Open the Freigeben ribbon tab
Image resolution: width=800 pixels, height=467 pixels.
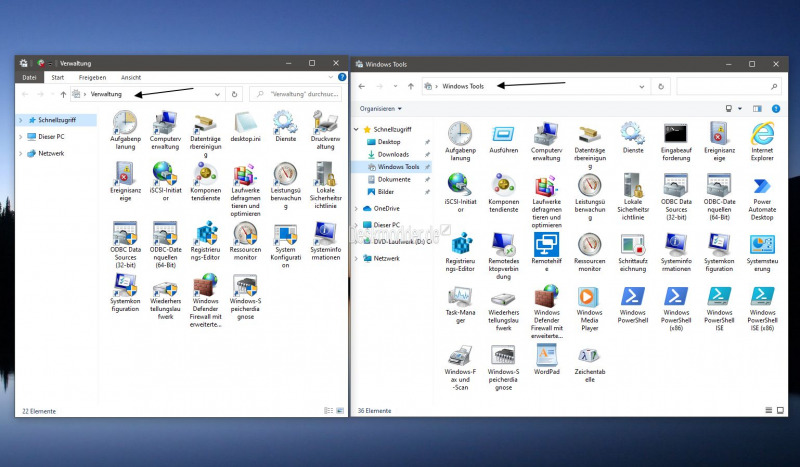coord(92,78)
